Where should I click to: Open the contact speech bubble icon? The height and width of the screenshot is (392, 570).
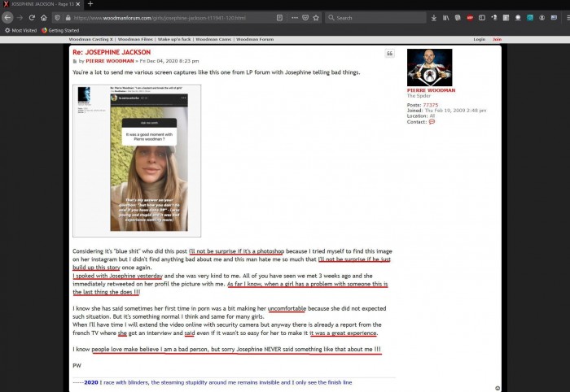(432, 122)
